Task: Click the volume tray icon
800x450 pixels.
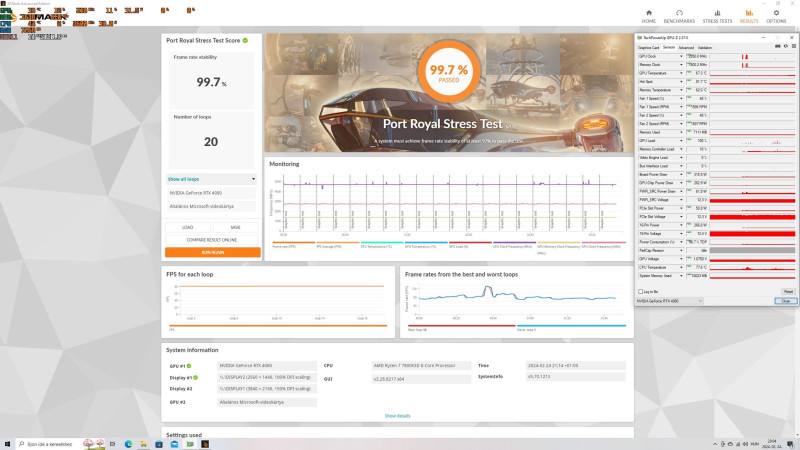Action: pos(745,444)
